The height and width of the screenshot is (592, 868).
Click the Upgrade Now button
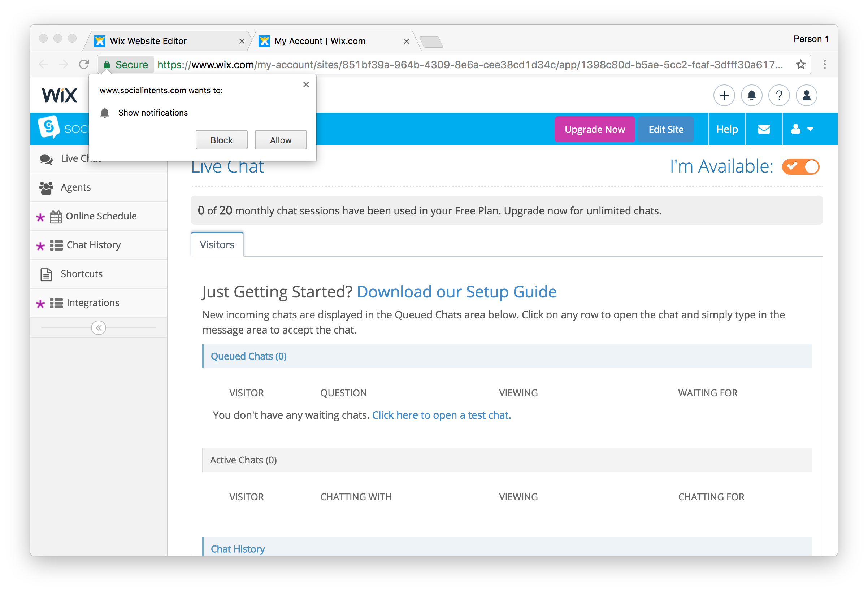594,129
